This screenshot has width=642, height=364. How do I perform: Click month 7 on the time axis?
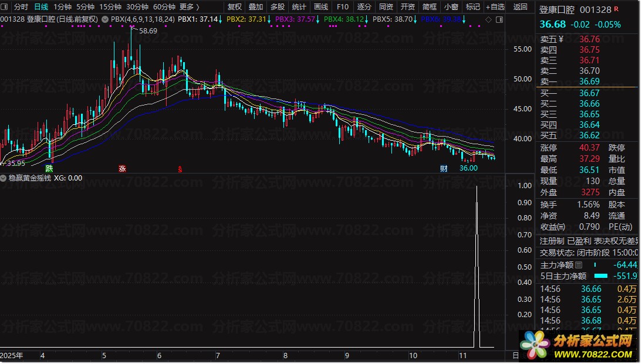[218, 356]
